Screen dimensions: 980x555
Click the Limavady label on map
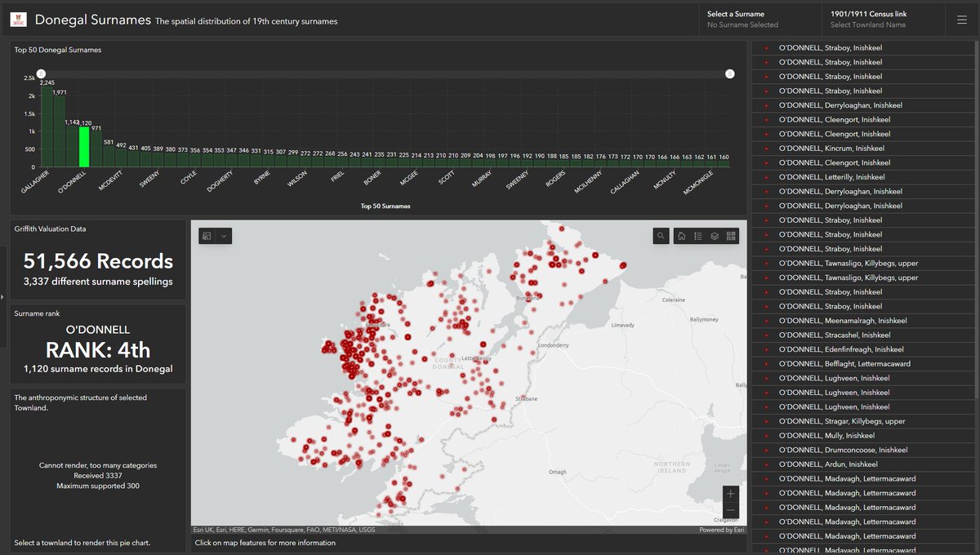pos(622,325)
